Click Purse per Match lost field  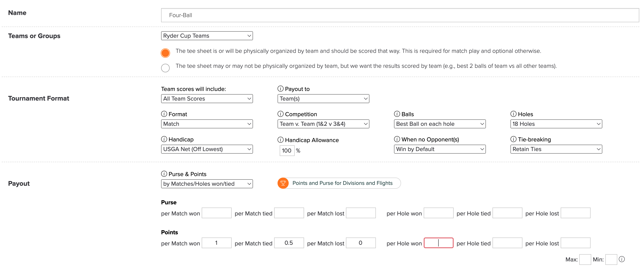(x=361, y=213)
